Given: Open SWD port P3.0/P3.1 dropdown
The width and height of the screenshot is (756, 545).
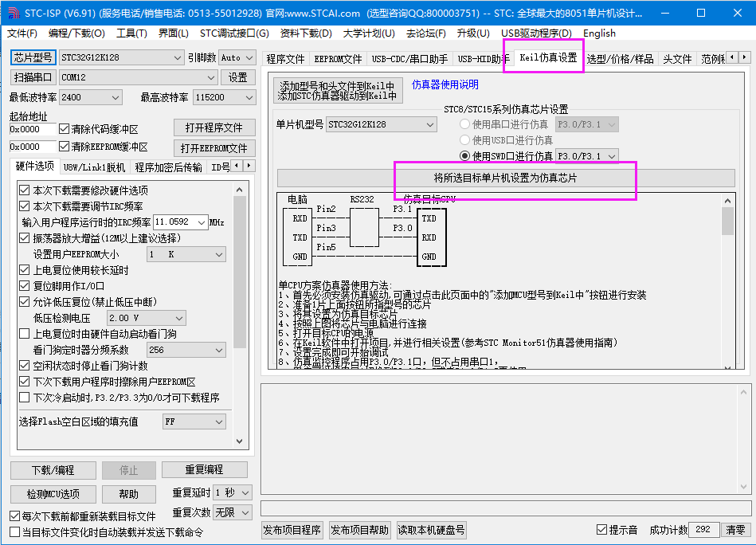Looking at the screenshot, I should [x=587, y=156].
